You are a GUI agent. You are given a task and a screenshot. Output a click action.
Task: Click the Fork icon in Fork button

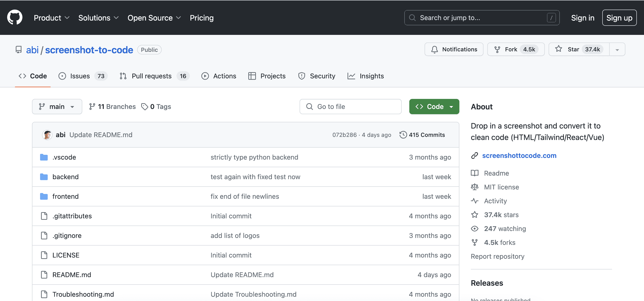pyautogui.click(x=497, y=50)
